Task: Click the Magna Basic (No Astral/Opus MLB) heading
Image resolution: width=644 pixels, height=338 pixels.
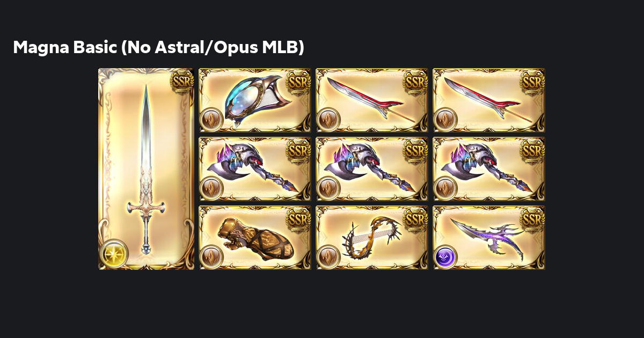Action: coord(159,48)
